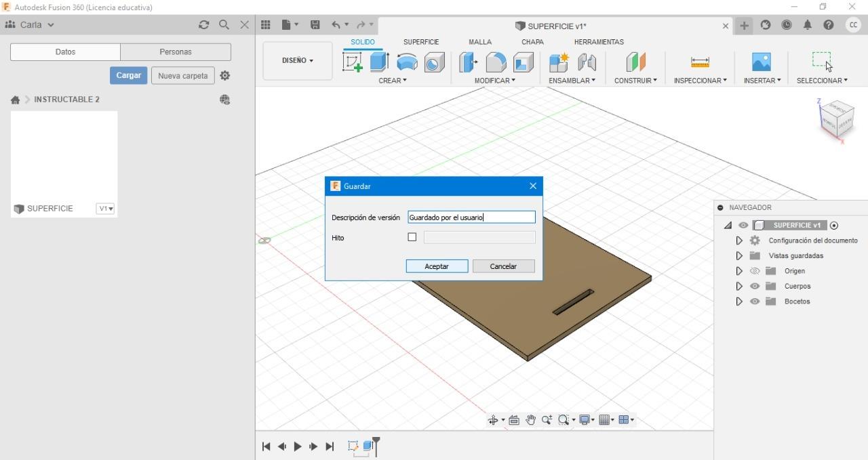The width and height of the screenshot is (868, 460).
Task: Select the Orbit navigation tool
Action: coord(494,420)
